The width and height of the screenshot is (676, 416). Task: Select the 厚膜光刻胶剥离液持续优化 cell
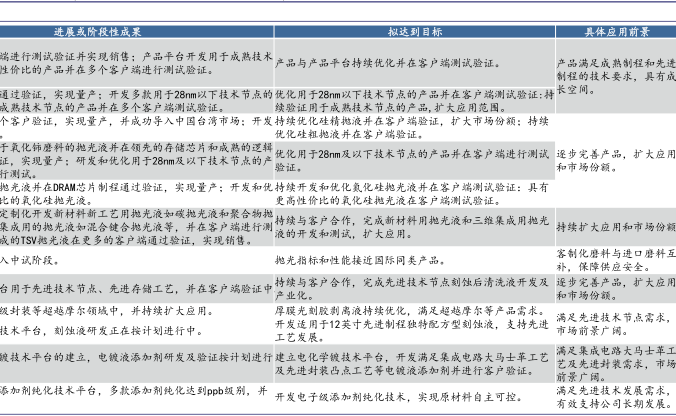pyautogui.click(x=413, y=311)
